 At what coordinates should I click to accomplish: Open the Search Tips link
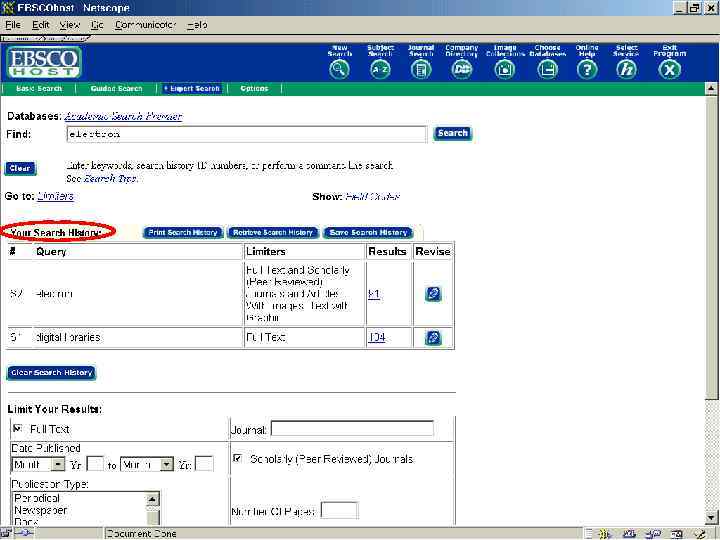110,179
